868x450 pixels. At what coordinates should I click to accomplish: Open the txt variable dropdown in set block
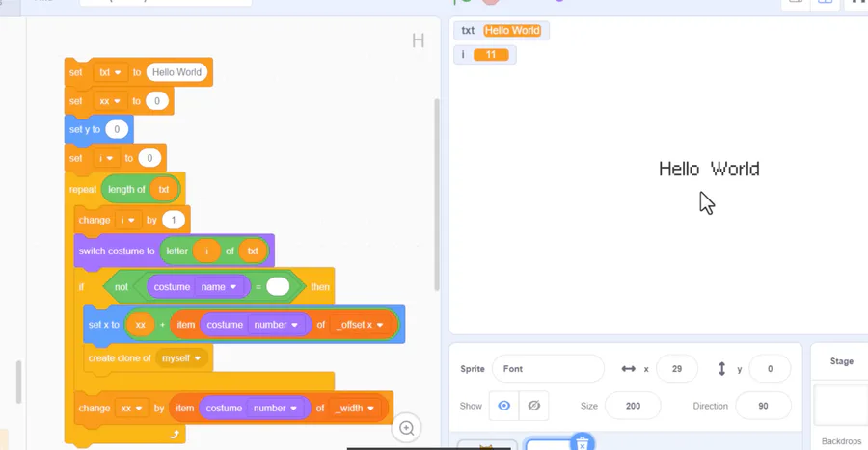tap(110, 72)
